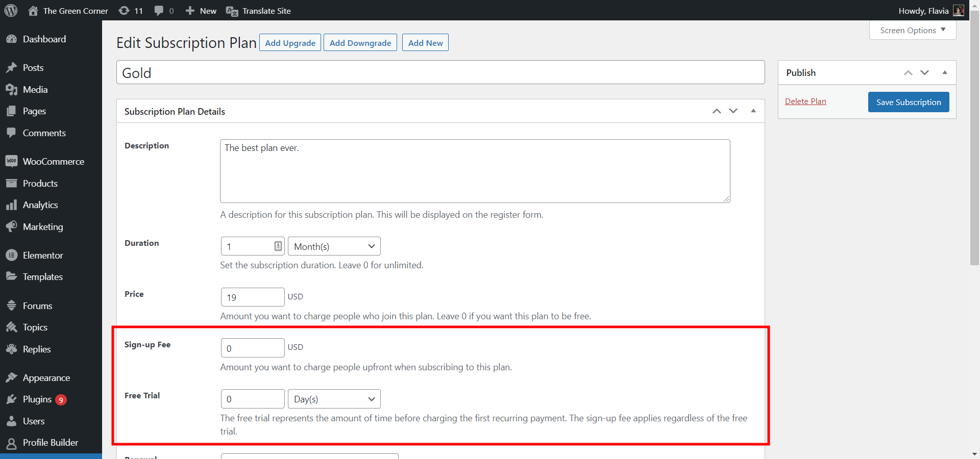Click the Appearance paintbrush icon
Image resolution: width=980 pixels, height=459 pixels.
(x=11, y=378)
